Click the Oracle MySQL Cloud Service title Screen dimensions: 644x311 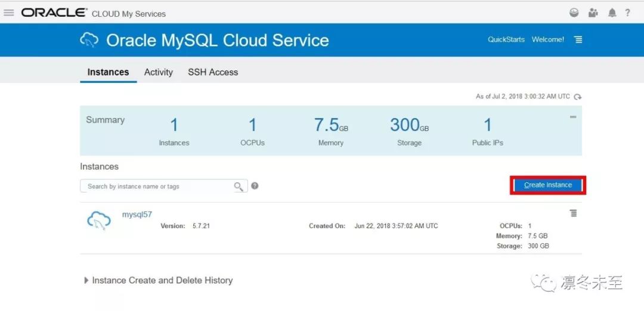(x=217, y=40)
